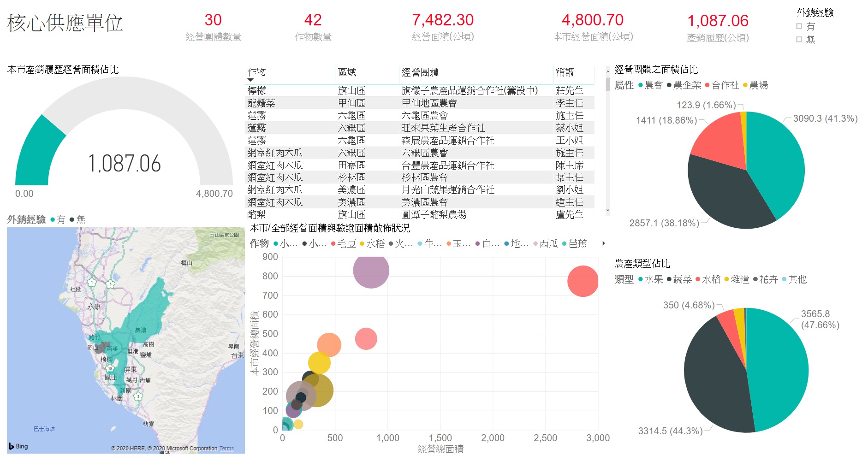This screenshot has width=868, height=461.
Task: Click the sort arrow under 作物 header
Action: click(x=250, y=80)
